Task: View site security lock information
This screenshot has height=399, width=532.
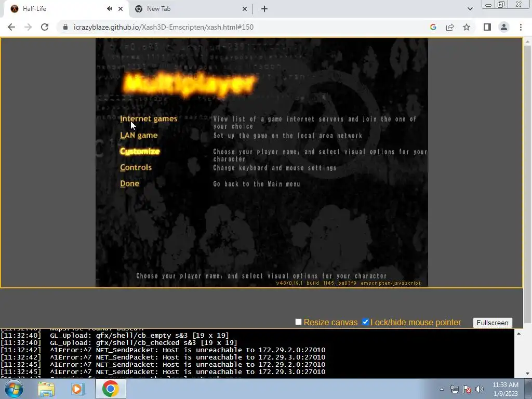Action: point(65,27)
